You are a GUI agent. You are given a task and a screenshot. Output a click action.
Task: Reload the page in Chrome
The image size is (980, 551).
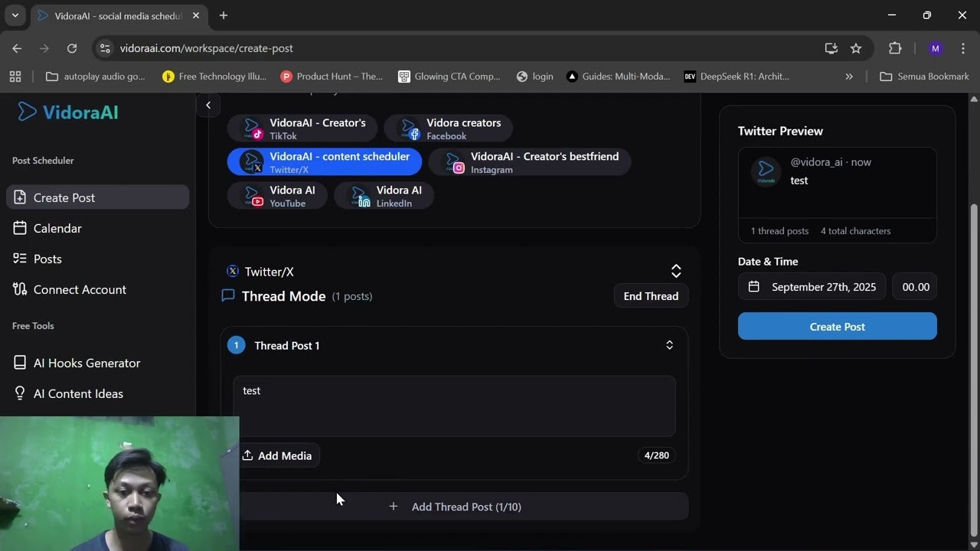(x=72, y=48)
